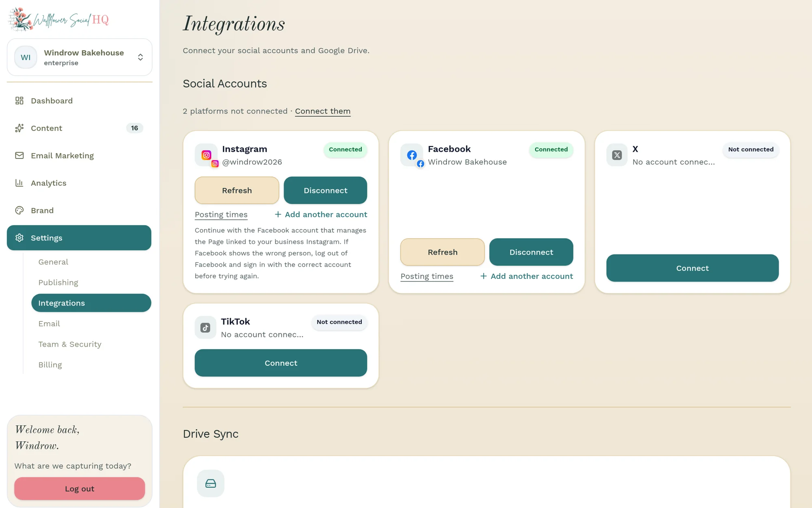Open Facebook Posting times link
812x508 pixels.
[427, 276]
